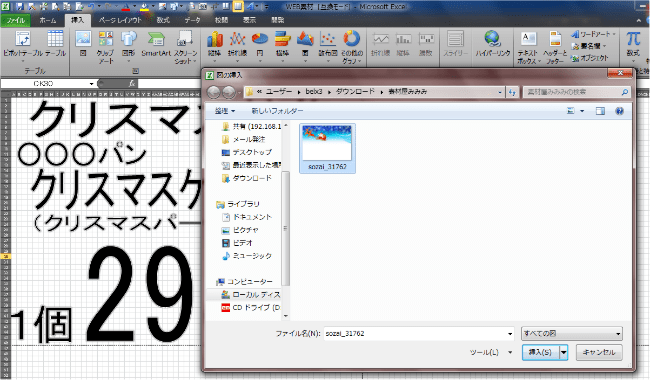Viewport: 650px width, 380px height.
Task: Select the sozai_31762 image thumbnail
Action: pyautogui.click(x=327, y=148)
